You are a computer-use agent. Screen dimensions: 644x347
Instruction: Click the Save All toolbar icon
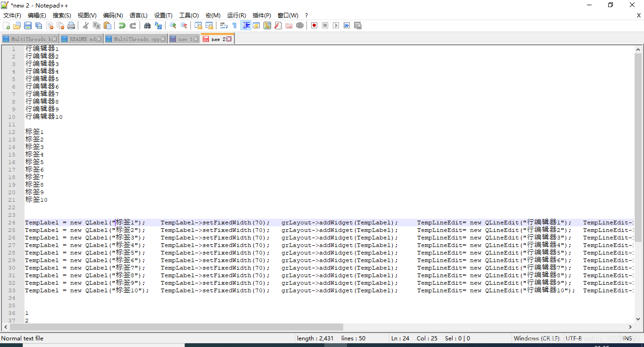pos(39,25)
